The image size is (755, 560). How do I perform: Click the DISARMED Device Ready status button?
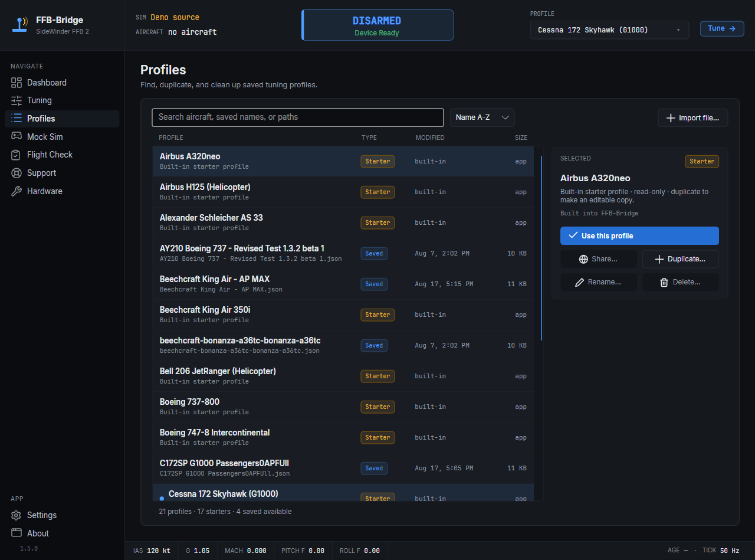[x=377, y=25]
